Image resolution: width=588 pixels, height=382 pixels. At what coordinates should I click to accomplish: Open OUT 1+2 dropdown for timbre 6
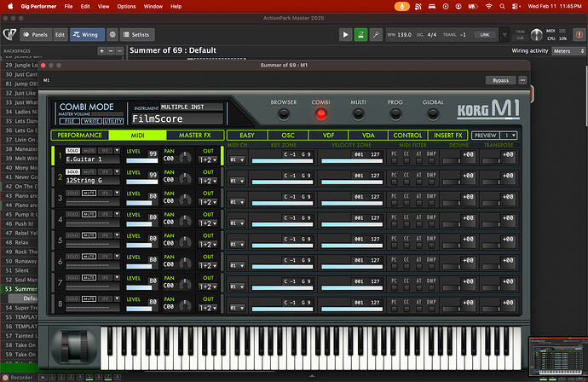tap(208, 266)
